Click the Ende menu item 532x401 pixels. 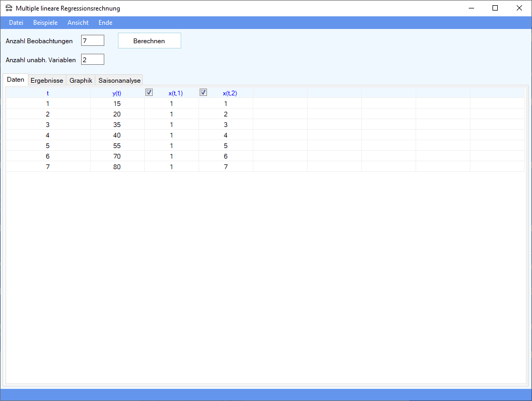[x=105, y=23]
